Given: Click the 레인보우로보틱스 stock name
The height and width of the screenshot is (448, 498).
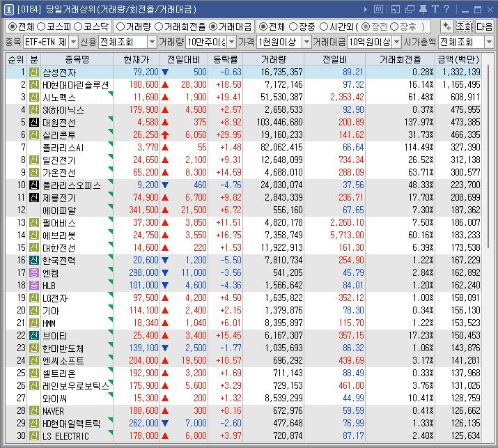Looking at the screenshot, I should pos(76,386).
